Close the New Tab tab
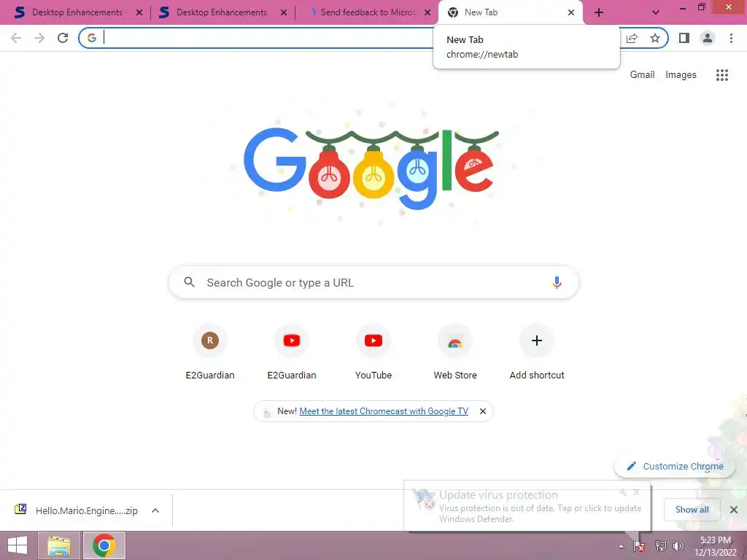 pyautogui.click(x=571, y=13)
